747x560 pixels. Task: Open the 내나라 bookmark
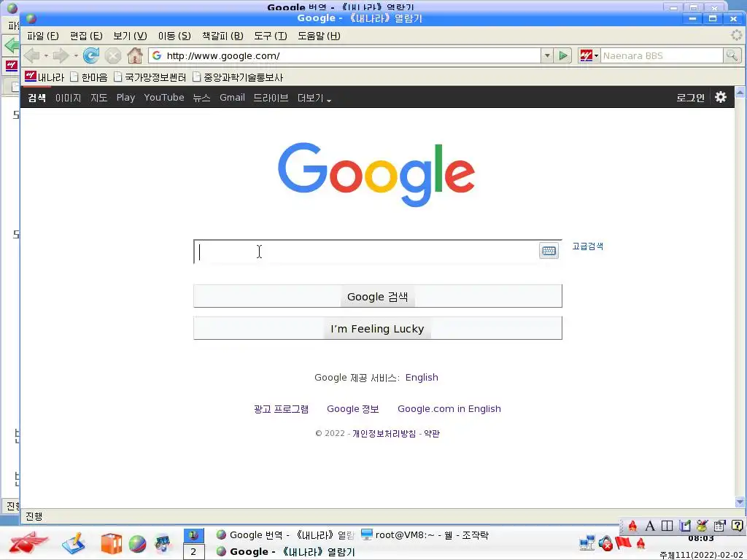(x=44, y=77)
